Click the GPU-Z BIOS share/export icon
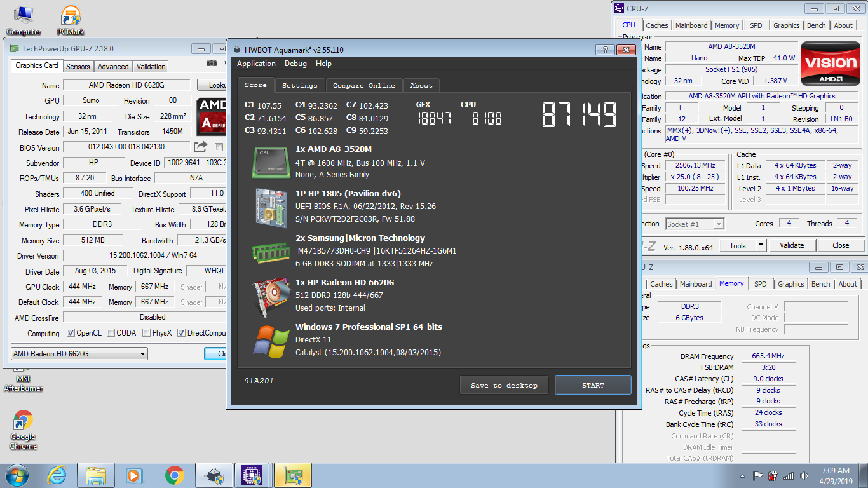The width and height of the screenshot is (868, 488). click(201, 147)
